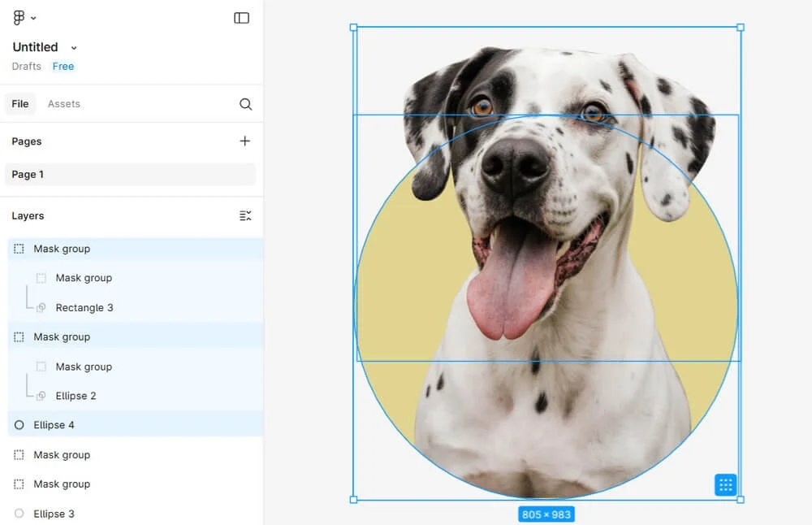Screen dimensions: 812x525
Task: Switch to the Assets tab
Action: click(64, 104)
